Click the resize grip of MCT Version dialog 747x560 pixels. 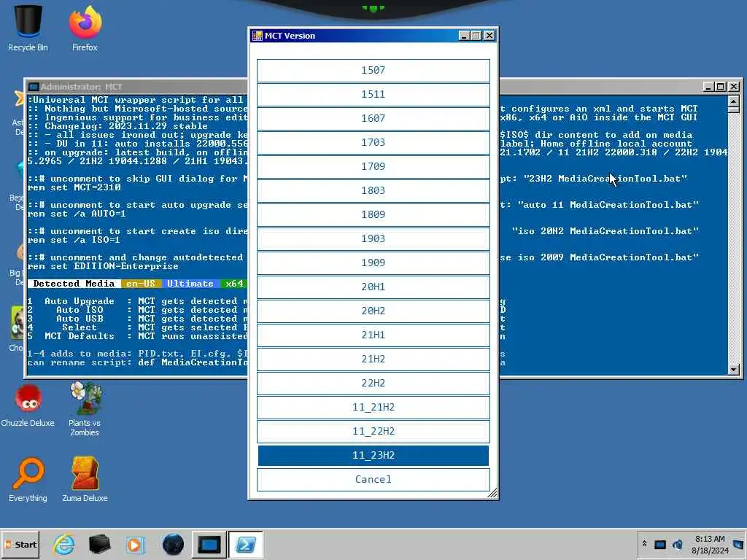[x=492, y=494]
